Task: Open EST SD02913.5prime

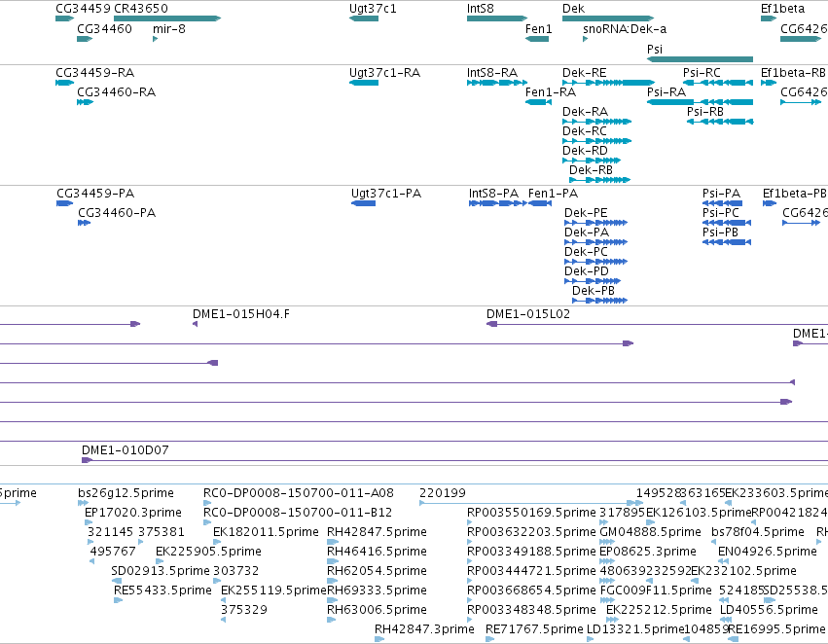Action: click(x=116, y=581)
